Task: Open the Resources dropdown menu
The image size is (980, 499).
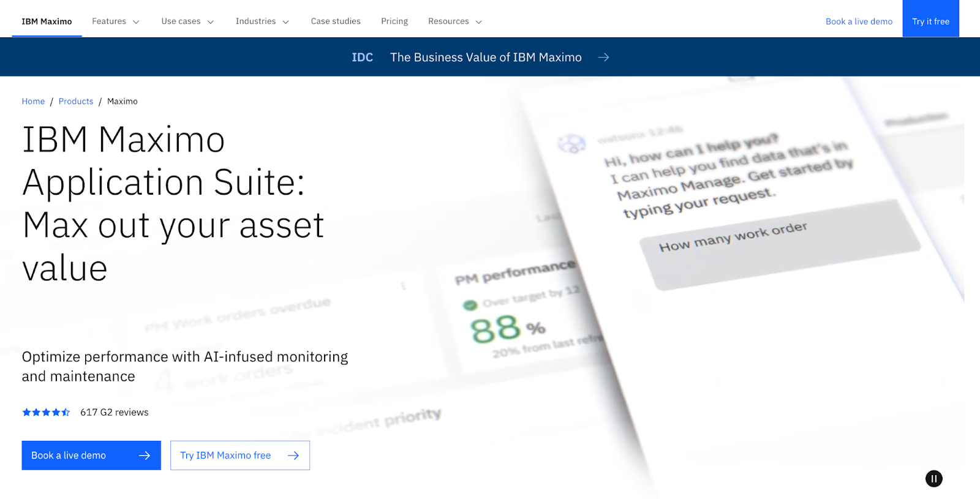Action: tap(455, 21)
